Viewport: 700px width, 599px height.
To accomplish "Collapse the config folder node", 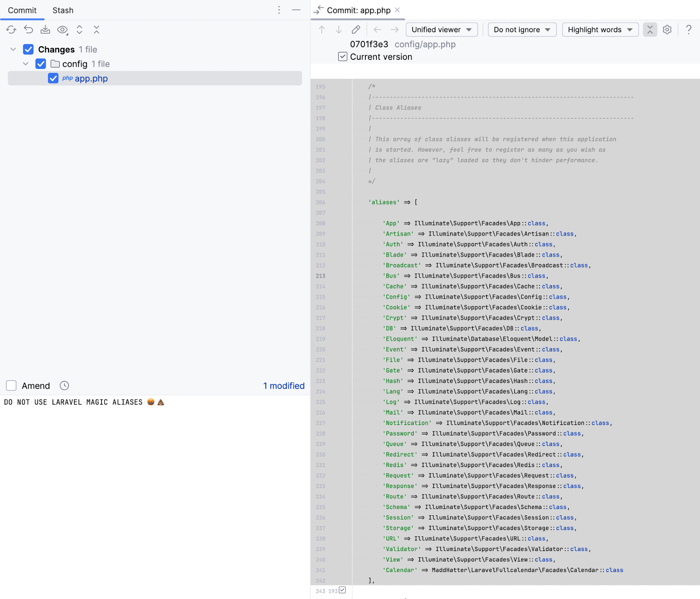I will click(x=26, y=64).
